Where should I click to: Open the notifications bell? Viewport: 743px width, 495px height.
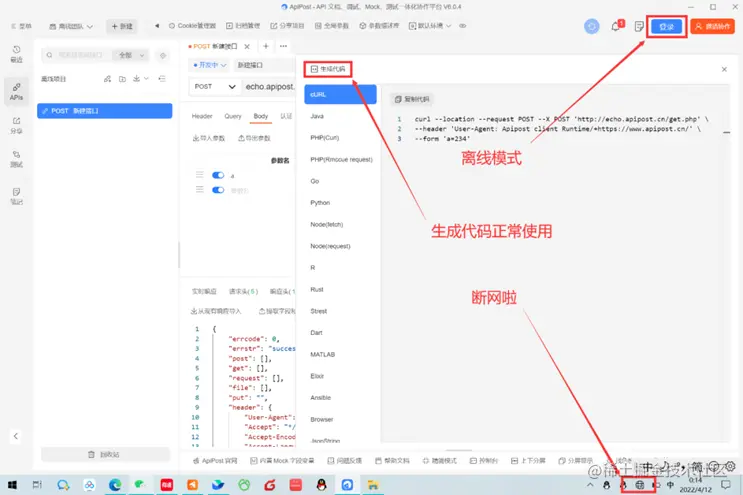[616, 26]
